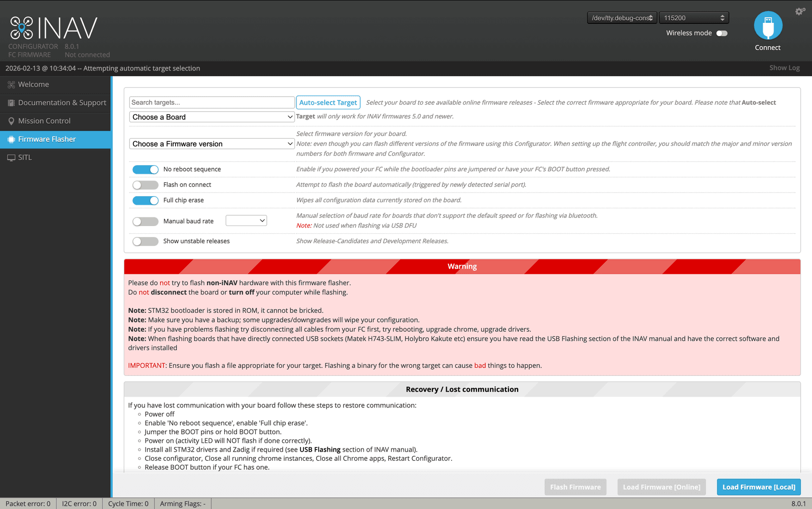812x509 pixels.
Task: Open the Welcome tab
Action: [x=55, y=85]
